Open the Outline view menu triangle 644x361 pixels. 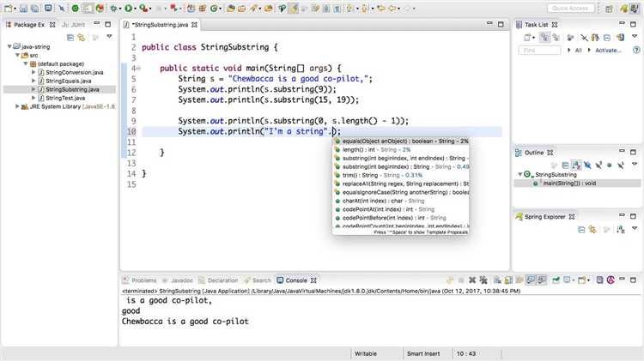(x=635, y=164)
